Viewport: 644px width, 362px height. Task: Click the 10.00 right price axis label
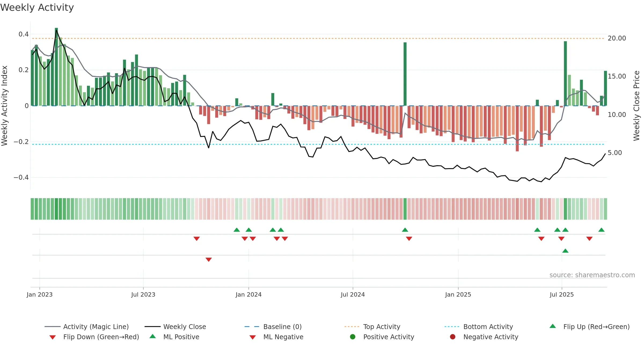pos(617,115)
